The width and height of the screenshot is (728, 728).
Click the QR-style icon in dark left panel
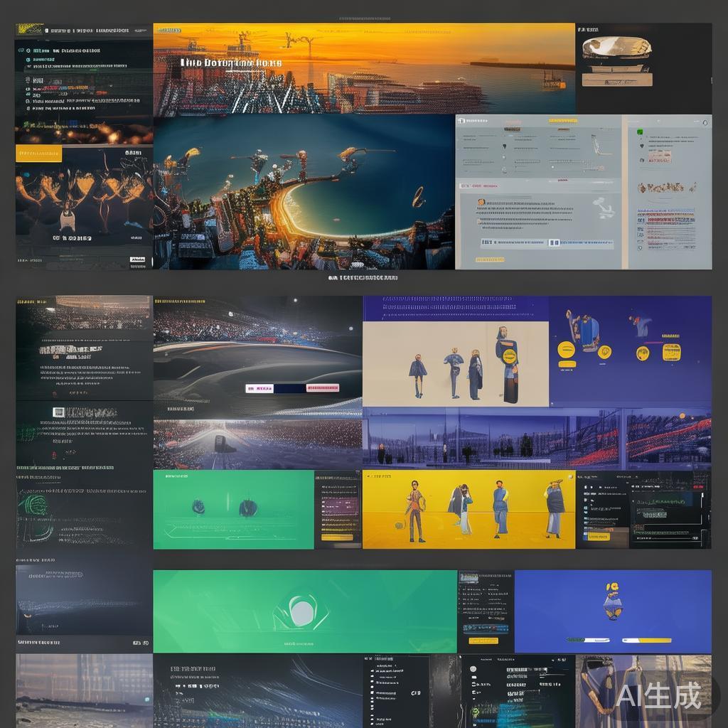[x=59, y=412]
